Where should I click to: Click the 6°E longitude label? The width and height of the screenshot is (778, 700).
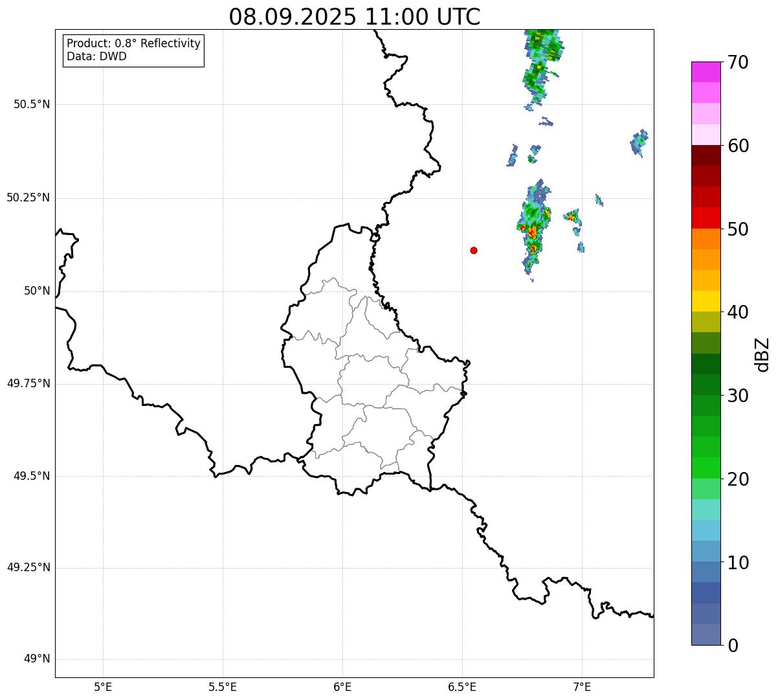342,686
